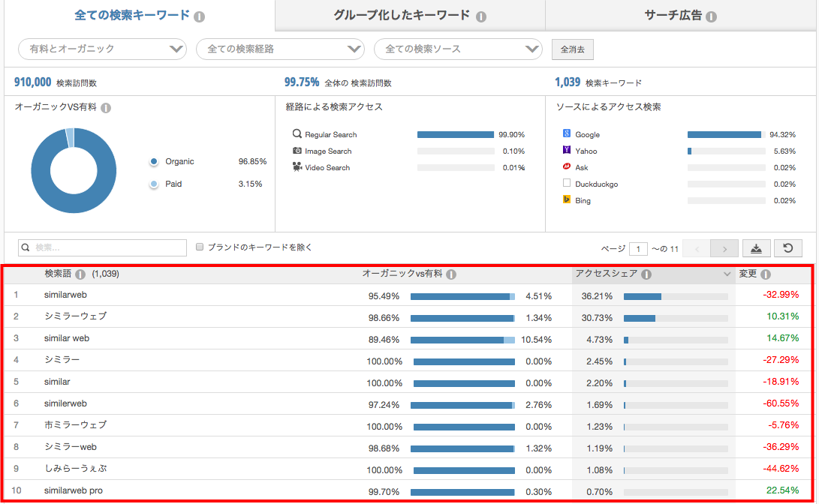Click info icon next to アクセスシェア header
This screenshot has width=819, height=504.
click(646, 274)
